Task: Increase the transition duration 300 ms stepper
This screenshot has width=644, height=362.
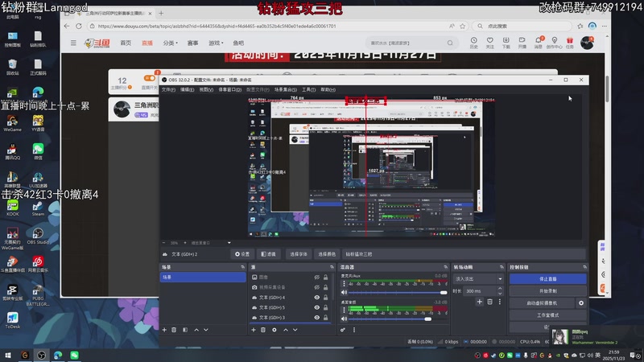Action: tap(500, 289)
